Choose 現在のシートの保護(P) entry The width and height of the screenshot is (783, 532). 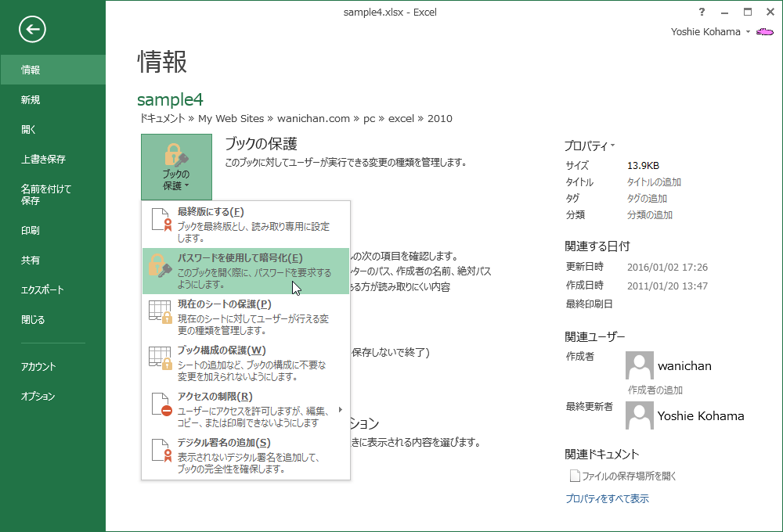click(246, 317)
